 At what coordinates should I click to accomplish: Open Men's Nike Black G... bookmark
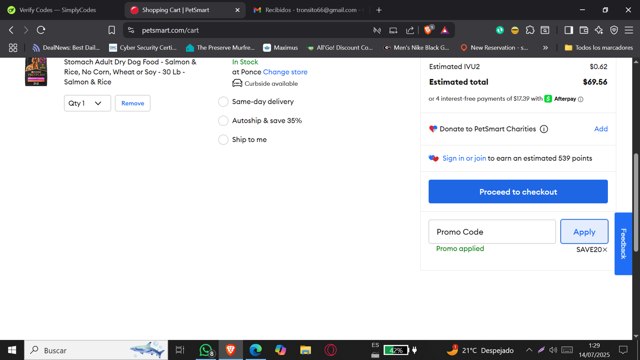click(x=416, y=48)
